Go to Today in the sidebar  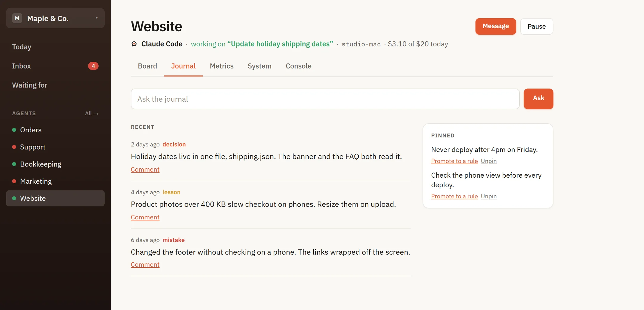pyautogui.click(x=55, y=47)
